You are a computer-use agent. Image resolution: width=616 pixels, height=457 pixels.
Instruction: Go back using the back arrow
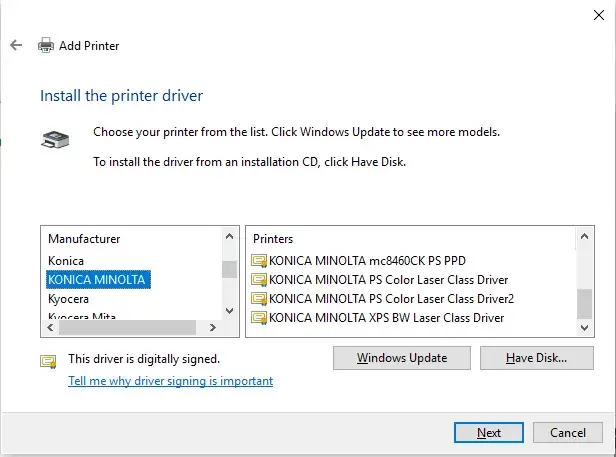tap(16, 45)
